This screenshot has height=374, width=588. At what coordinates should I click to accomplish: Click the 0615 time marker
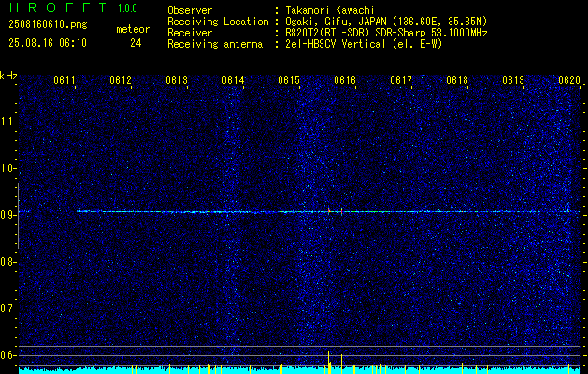coord(289,80)
